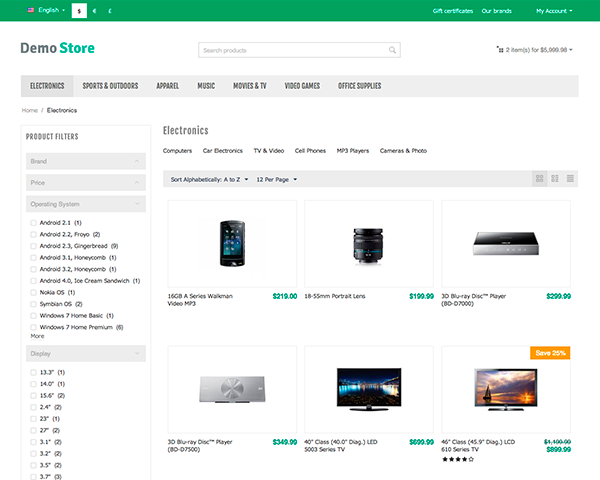The image size is (600, 480).
Task: Open the Movies & TV menu
Action: tap(250, 86)
